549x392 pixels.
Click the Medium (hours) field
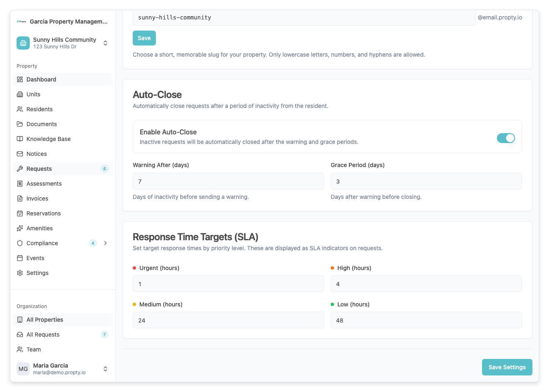pyautogui.click(x=228, y=320)
